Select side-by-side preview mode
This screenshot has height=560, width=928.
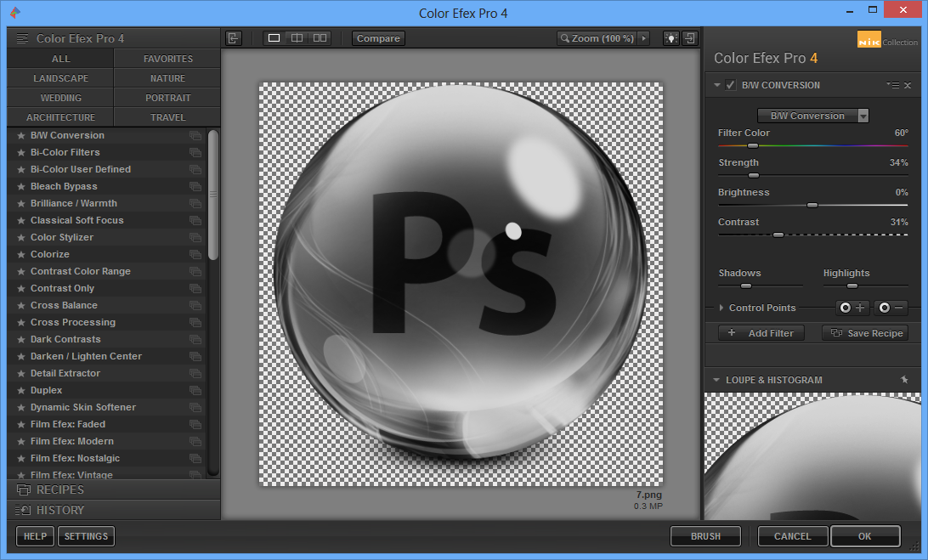click(x=320, y=38)
